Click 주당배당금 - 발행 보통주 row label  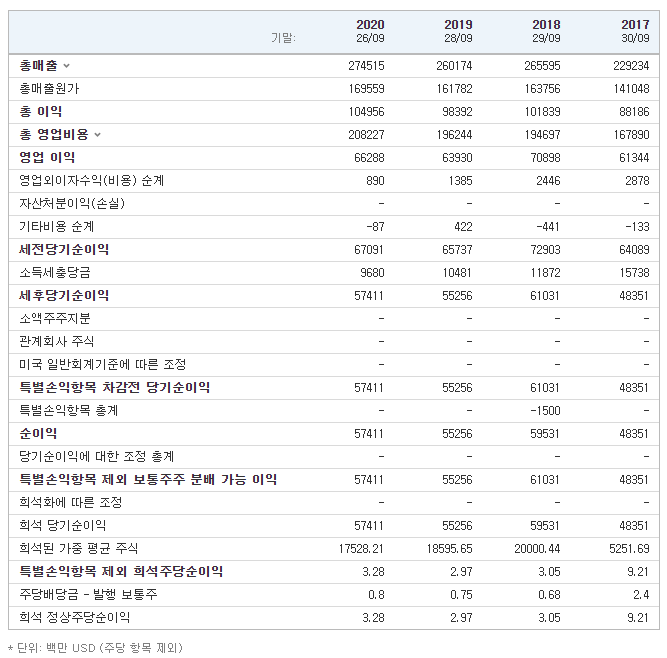tap(88, 594)
